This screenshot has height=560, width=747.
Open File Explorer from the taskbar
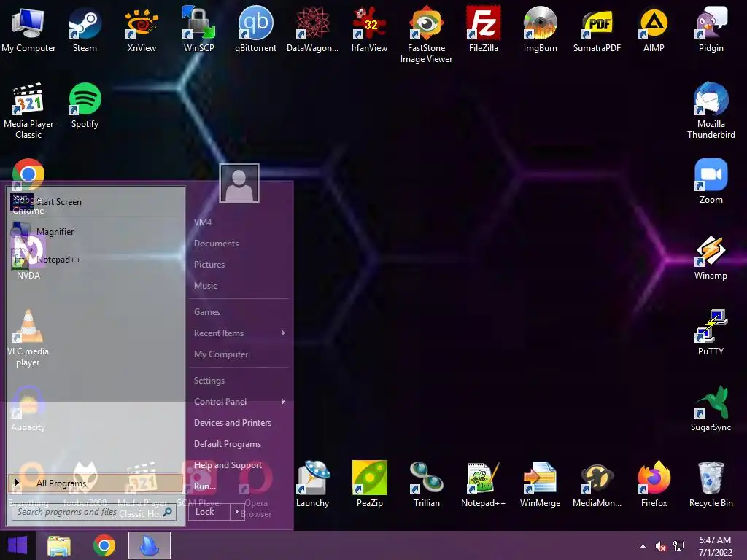click(x=59, y=545)
